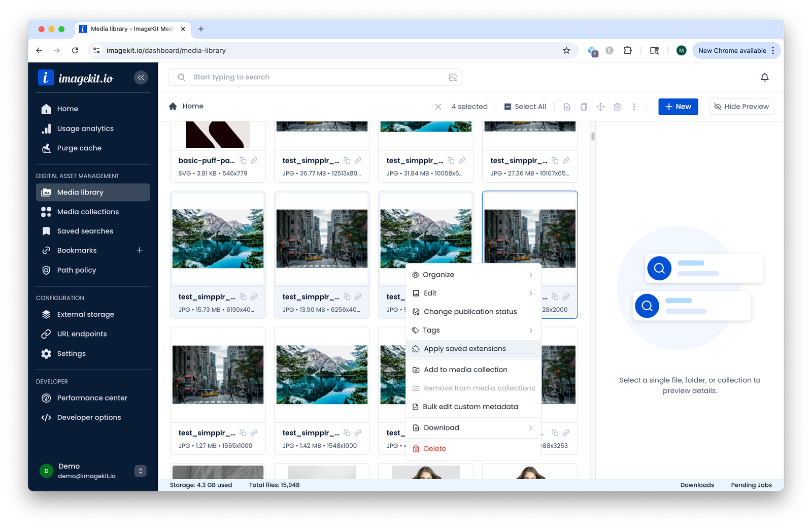
Task: Open the Downloads panel in the status bar
Action: pos(697,485)
